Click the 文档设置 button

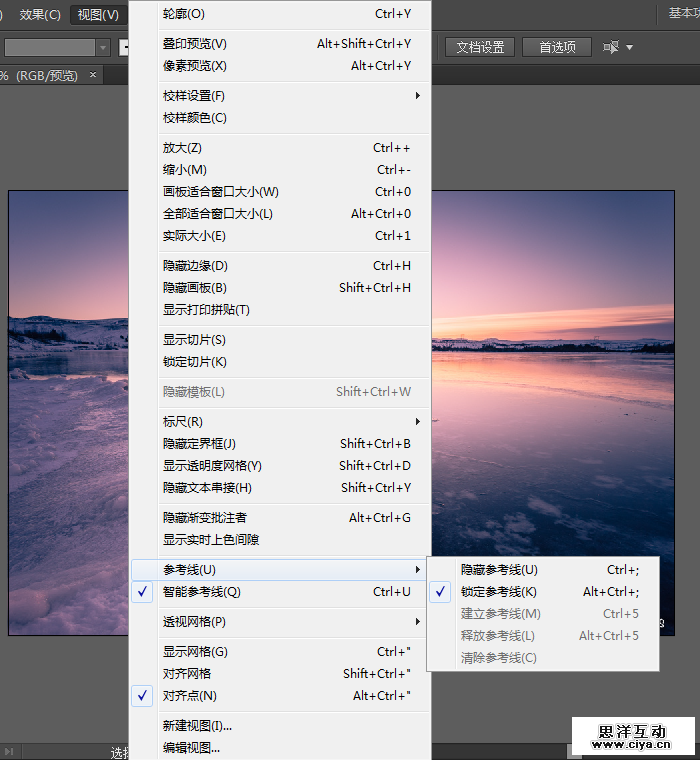pos(480,47)
